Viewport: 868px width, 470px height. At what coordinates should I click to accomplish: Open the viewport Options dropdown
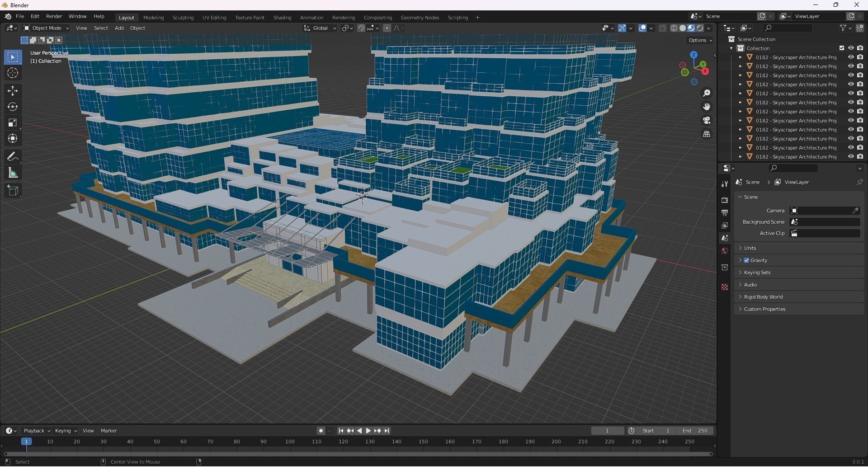pos(700,40)
